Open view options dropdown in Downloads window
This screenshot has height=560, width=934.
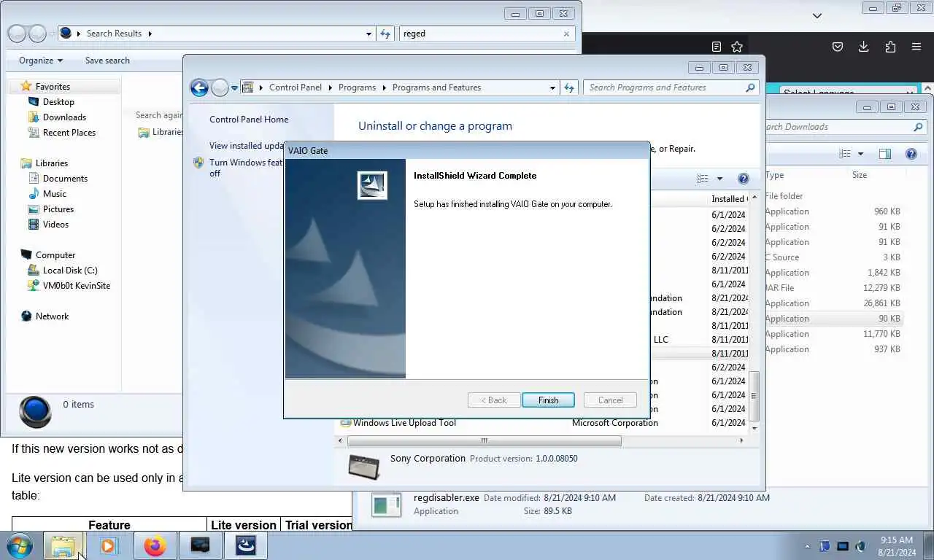coord(860,154)
